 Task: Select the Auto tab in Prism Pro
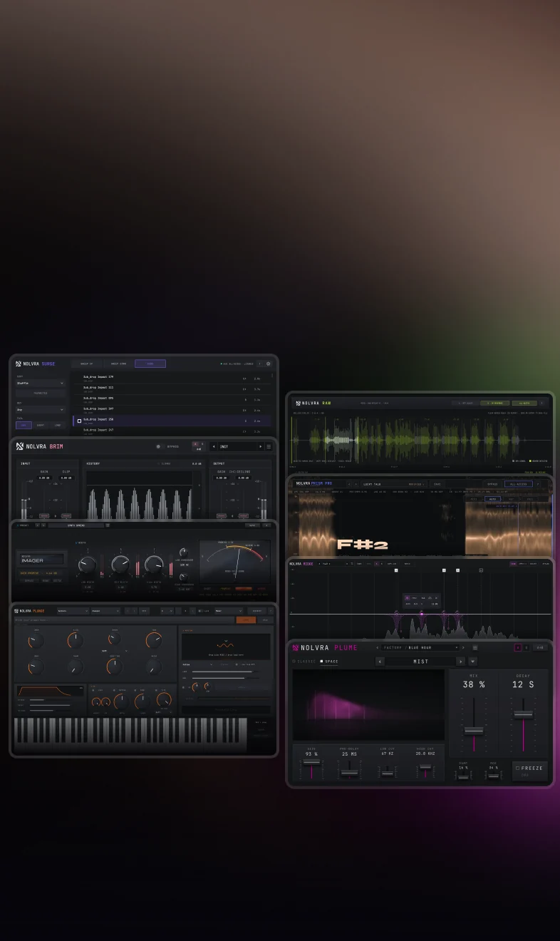coord(493,499)
